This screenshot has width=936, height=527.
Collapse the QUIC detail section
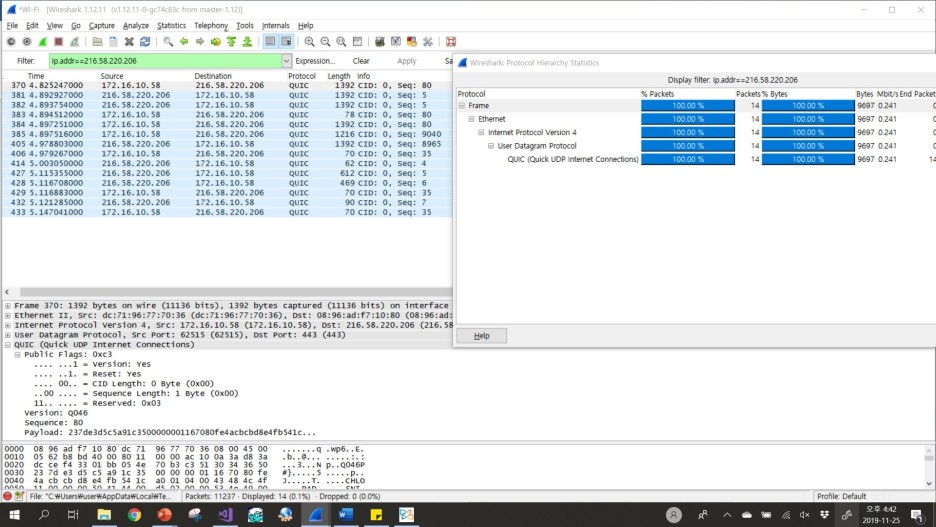(x=8, y=344)
